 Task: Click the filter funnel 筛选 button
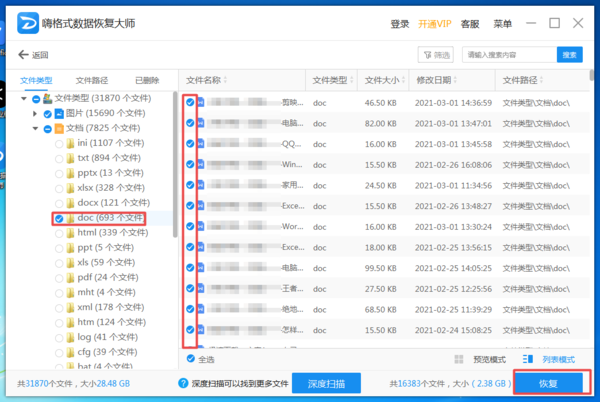click(x=436, y=55)
